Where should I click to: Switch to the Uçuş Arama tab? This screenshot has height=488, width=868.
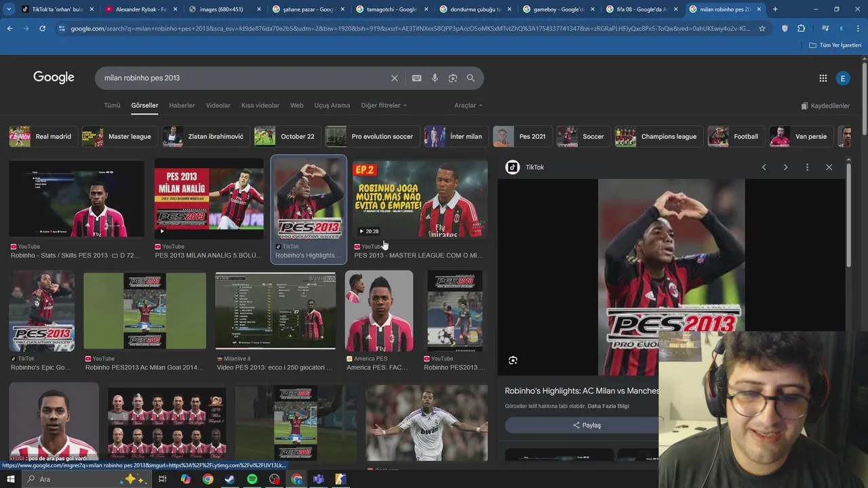[x=332, y=106]
